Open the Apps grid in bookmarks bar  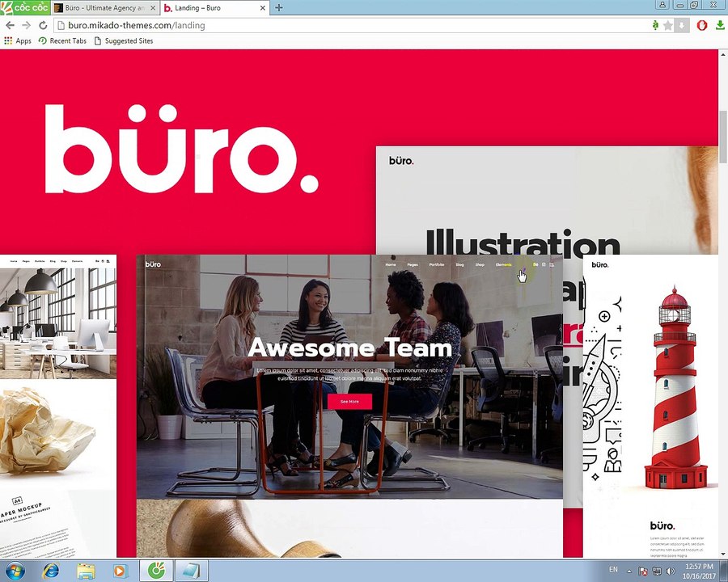click(18, 41)
